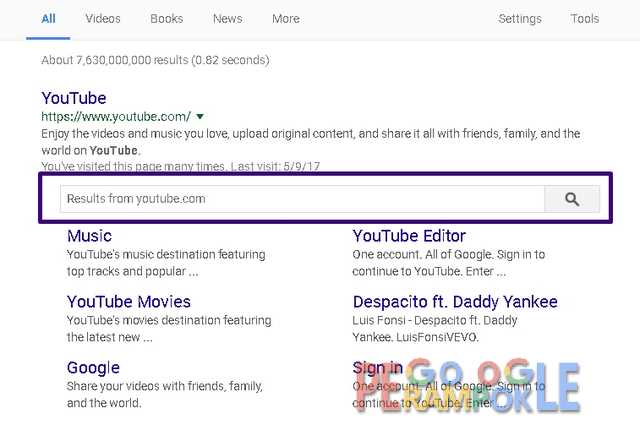Switch to the News tab

click(x=228, y=19)
